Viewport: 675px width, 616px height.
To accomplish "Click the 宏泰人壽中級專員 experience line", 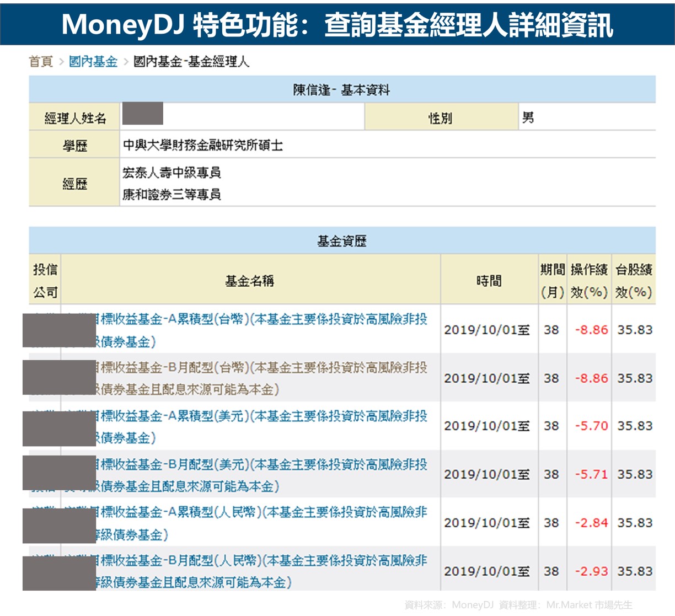I will [172, 173].
